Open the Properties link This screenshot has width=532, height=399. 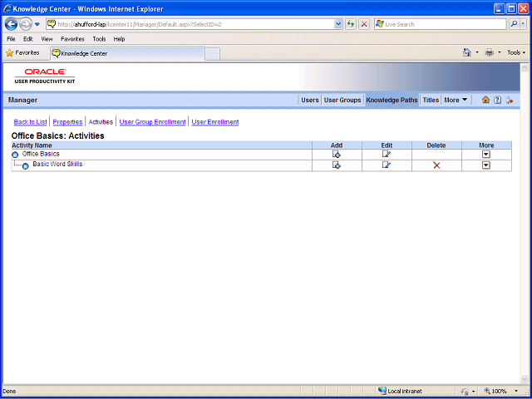[67, 122]
